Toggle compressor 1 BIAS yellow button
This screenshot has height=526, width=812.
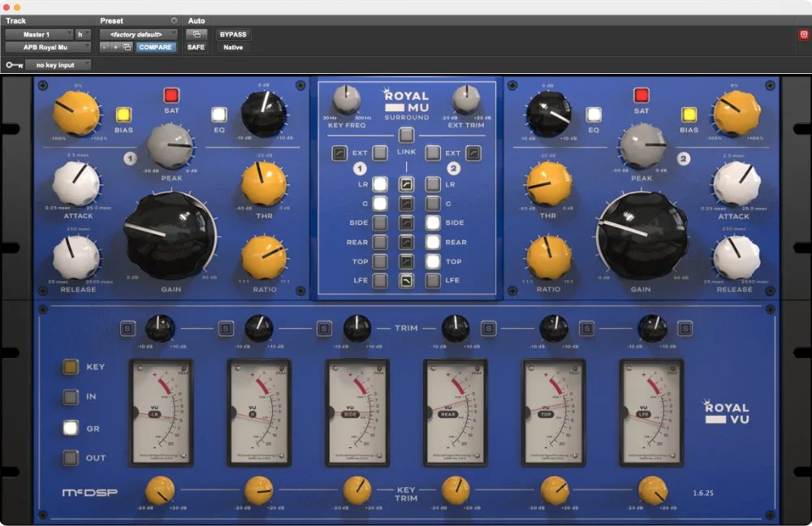(x=123, y=114)
